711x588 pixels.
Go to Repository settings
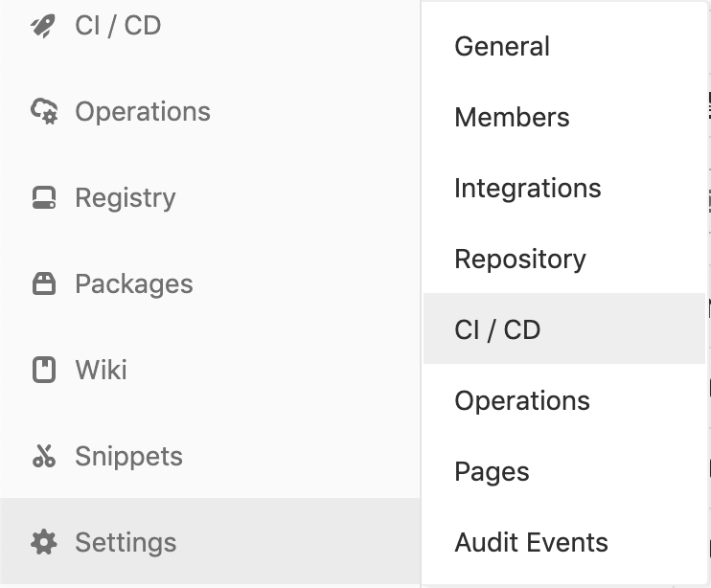tap(519, 260)
